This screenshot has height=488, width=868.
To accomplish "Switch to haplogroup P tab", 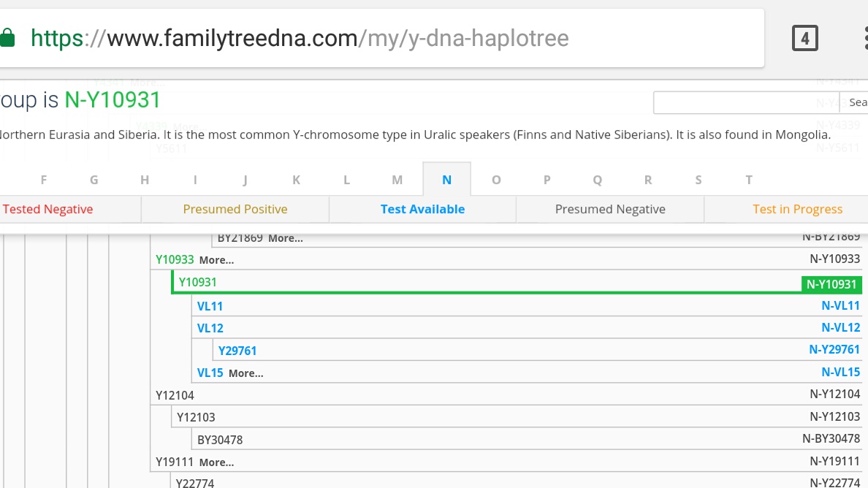I will point(547,180).
